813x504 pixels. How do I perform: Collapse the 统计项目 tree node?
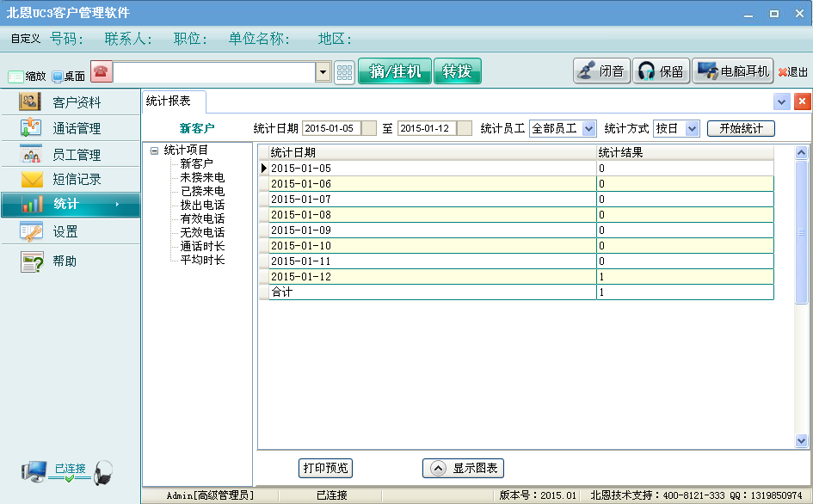(x=155, y=151)
